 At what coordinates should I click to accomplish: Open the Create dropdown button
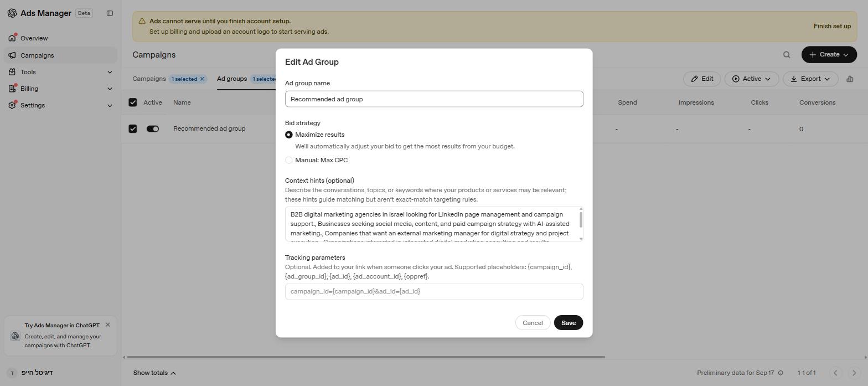pyautogui.click(x=829, y=54)
